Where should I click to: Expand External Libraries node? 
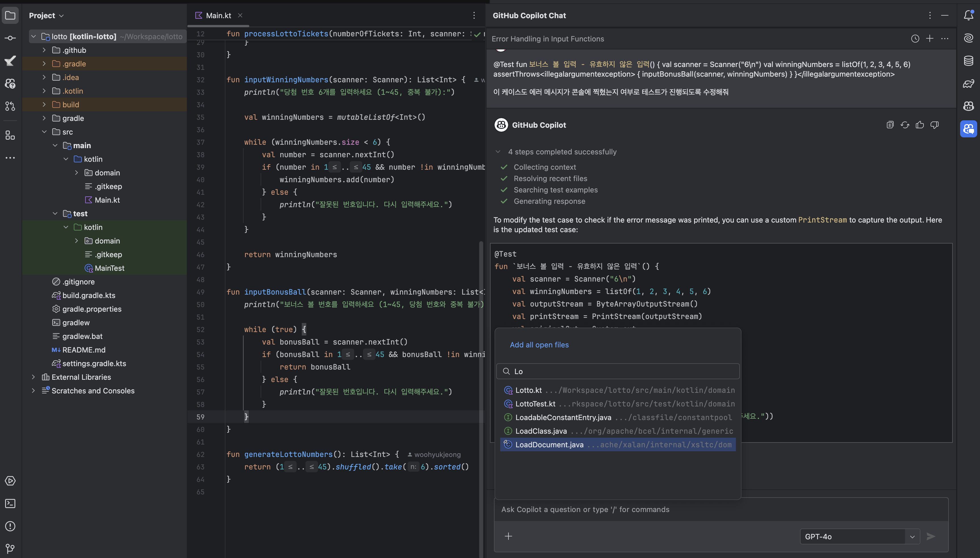(x=33, y=377)
